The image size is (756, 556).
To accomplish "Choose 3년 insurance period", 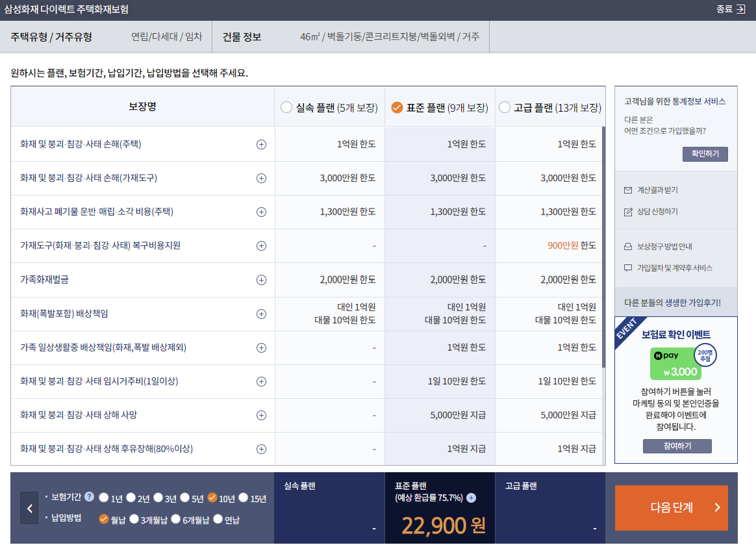I will pyautogui.click(x=158, y=498).
